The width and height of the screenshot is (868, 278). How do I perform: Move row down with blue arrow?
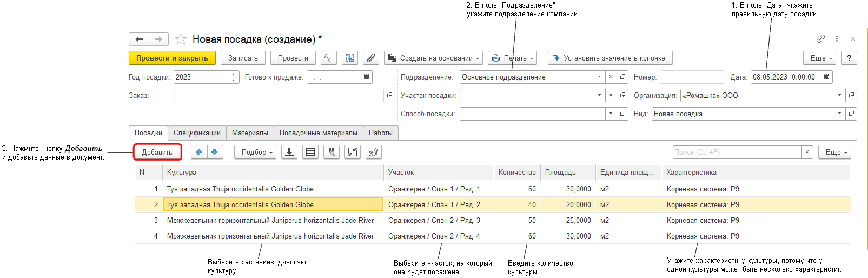(x=215, y=152)
